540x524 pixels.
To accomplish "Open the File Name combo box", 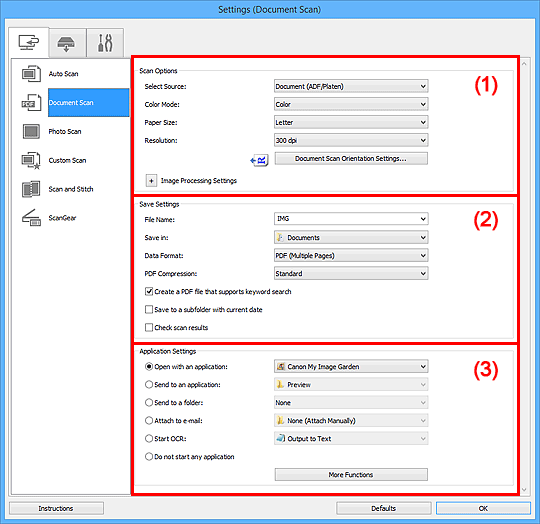I will pos(351,219).
